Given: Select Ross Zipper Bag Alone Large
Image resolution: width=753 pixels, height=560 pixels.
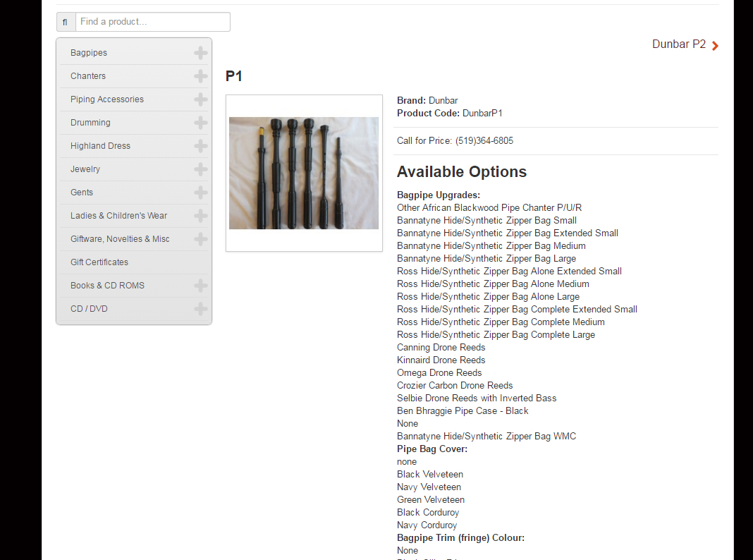Looking at the screenshot, I should pos(489,297).
